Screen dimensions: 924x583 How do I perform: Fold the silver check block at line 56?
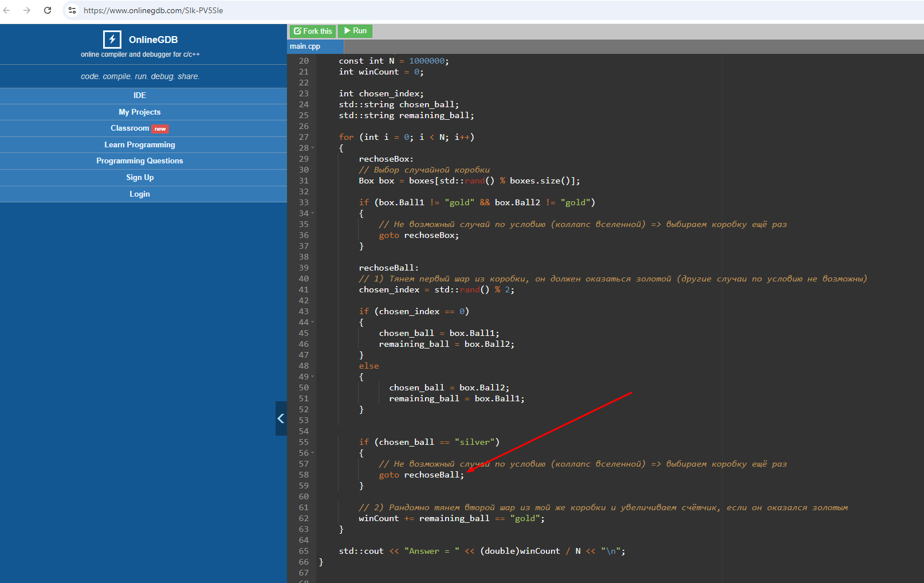tap(313, 453)
